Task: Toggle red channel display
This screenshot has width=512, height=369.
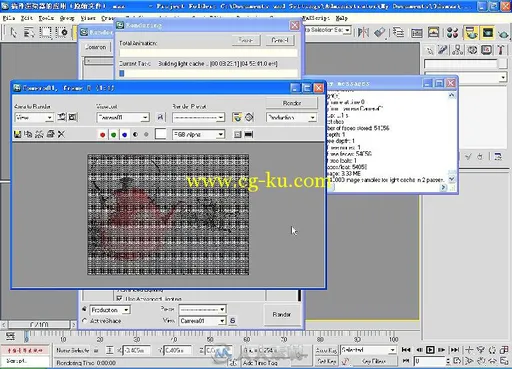Action: click(x=103, y=135)
